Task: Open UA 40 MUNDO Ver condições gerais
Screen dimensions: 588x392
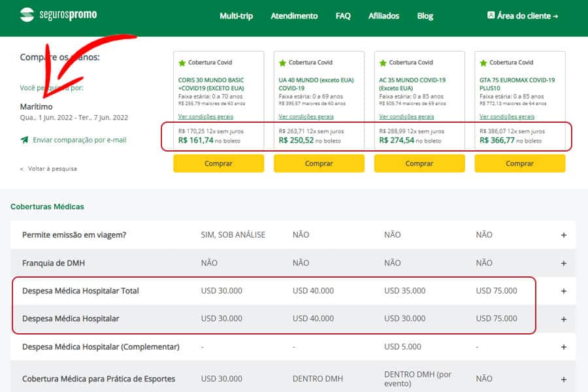Action: point(306,117)
